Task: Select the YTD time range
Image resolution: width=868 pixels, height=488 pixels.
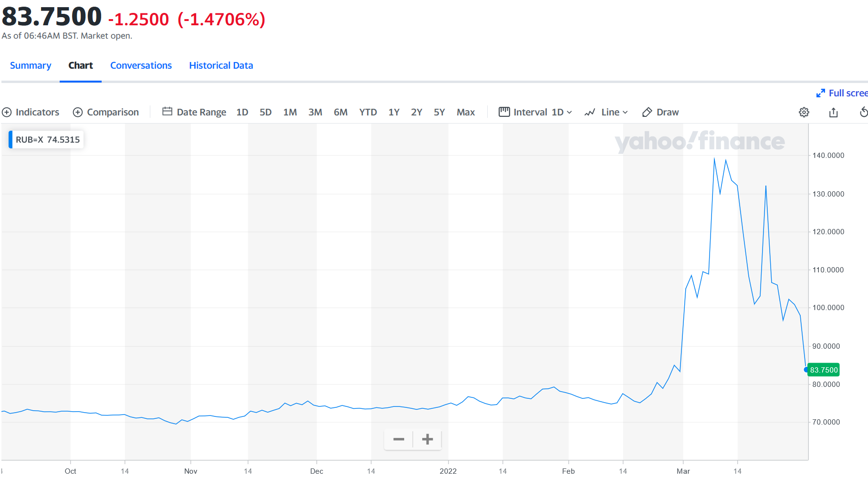Action: click(x=368, y=112)
